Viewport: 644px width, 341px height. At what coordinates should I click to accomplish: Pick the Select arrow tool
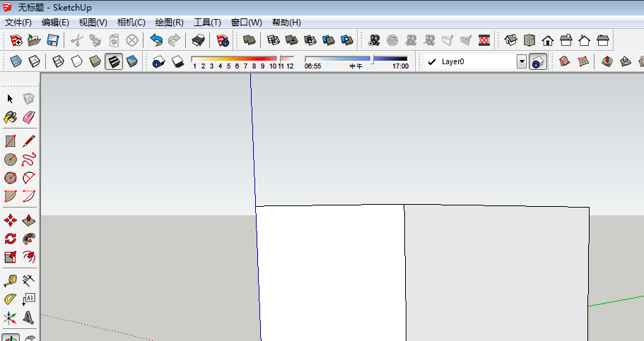tap(11, 98)
